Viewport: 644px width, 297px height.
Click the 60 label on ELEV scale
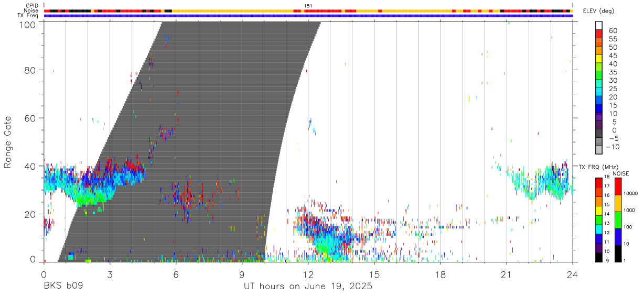click(x=613, y=30)
